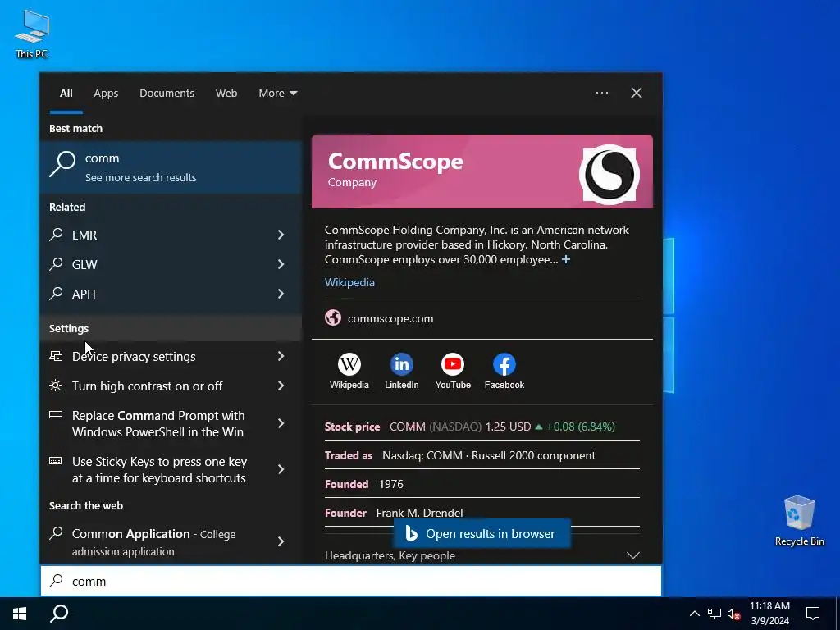840x630 pixels.
Task: Select Use Sticky Keys setting text
Action: point(159,469)
